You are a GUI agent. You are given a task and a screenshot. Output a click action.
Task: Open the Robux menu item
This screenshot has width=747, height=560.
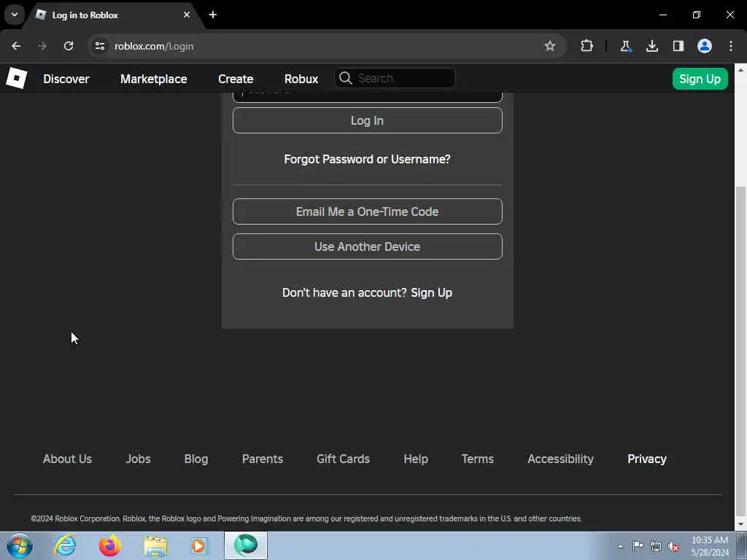[301, 79]
